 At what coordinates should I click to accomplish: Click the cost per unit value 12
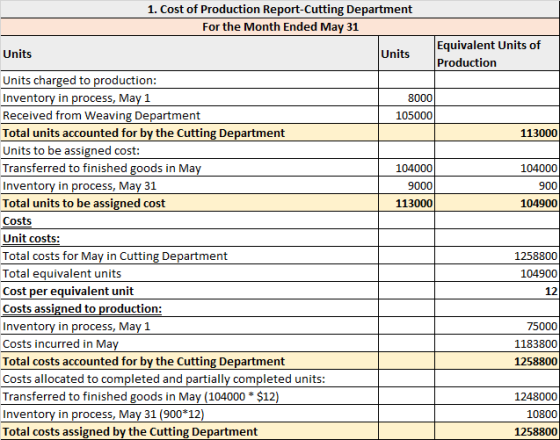(497, 291)
